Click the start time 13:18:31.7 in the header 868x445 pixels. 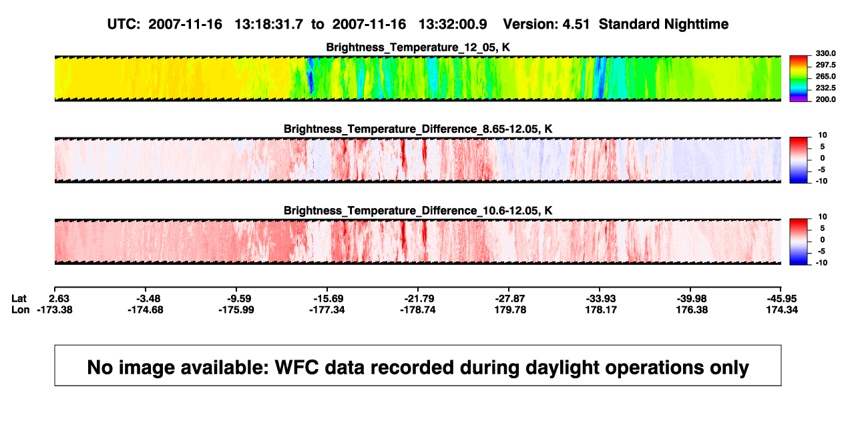269,24
